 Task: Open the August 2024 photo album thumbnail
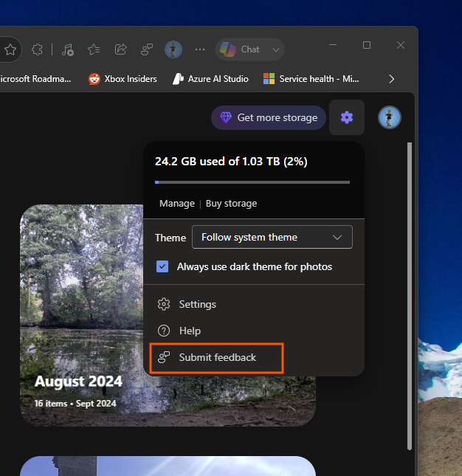pos(82,316)
